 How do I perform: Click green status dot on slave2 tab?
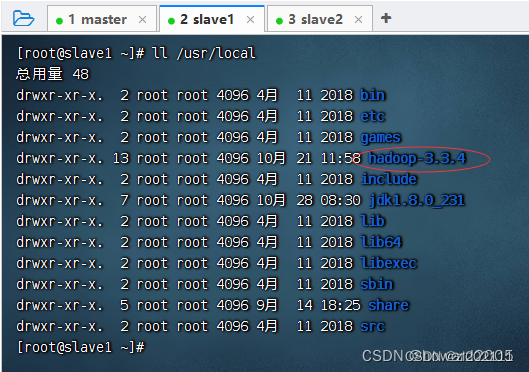tap(279, 21)
